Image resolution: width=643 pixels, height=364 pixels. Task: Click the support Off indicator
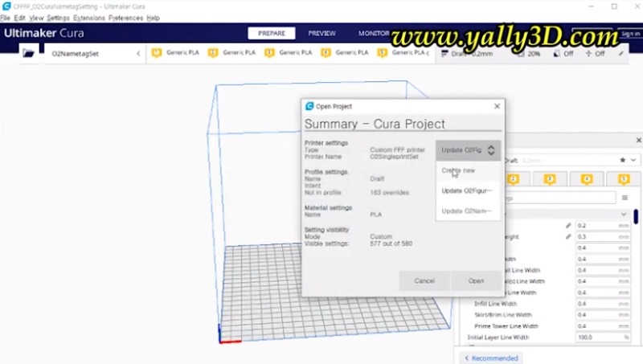point(563,54)
